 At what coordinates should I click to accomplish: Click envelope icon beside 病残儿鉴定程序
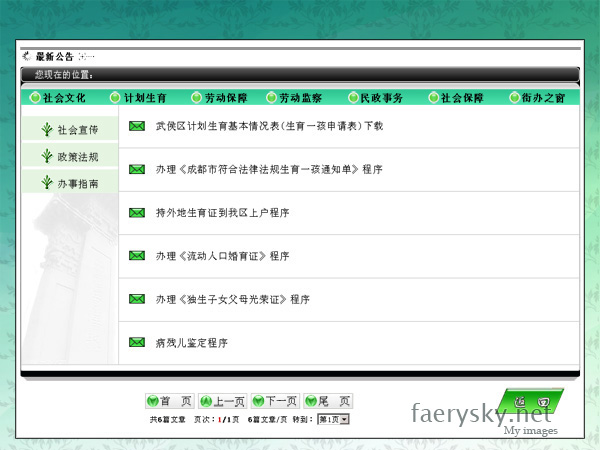tap(137, 343)
